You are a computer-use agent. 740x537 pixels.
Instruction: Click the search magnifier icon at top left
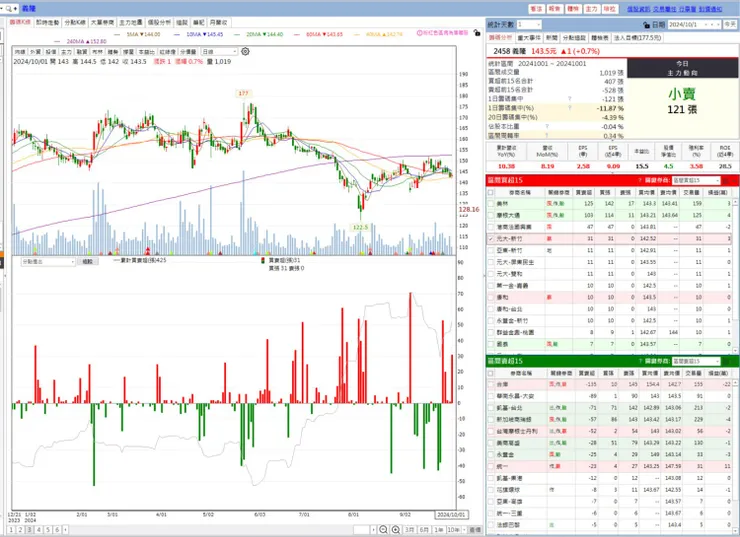click(x=8, y=8)
